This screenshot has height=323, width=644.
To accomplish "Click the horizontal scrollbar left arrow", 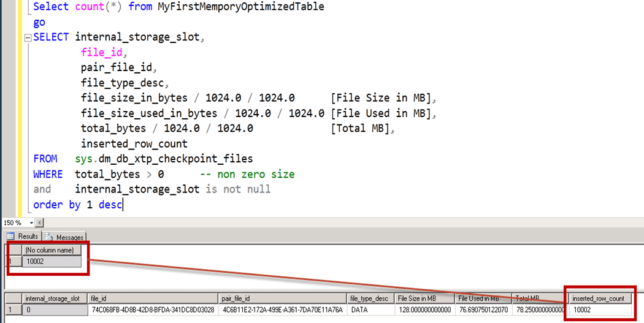I will pyautogui.click(x=40, y=222).
